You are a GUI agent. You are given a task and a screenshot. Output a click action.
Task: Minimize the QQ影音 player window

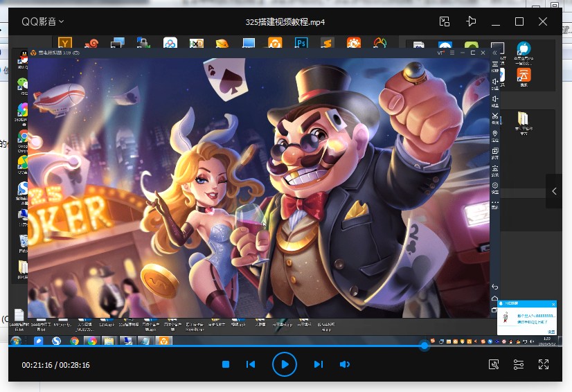click(496, 21)
